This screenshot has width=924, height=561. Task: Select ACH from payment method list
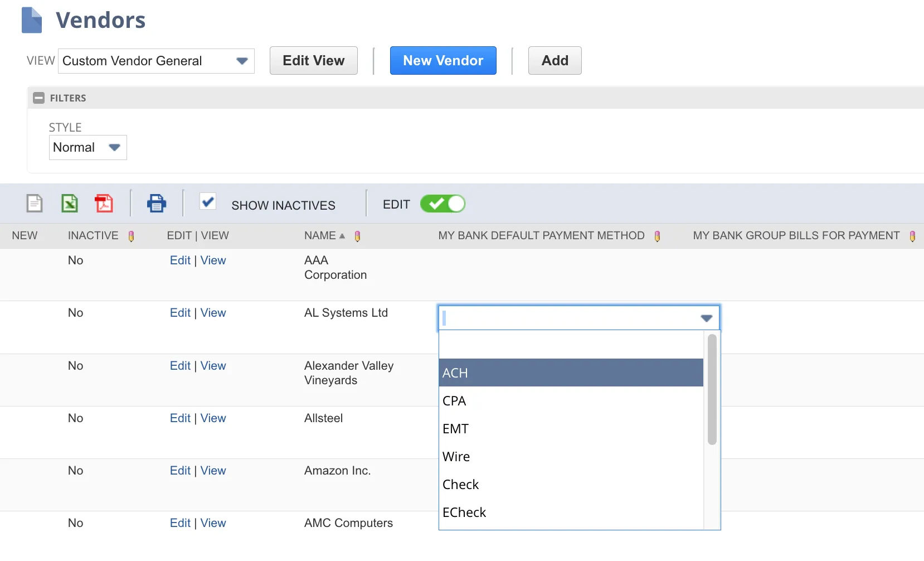click(571, 373)
